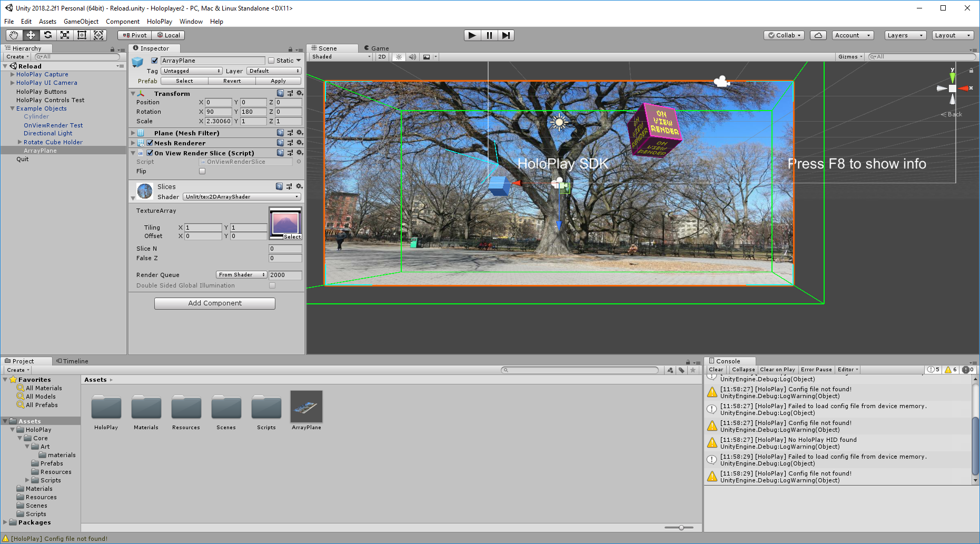Toggle the Static checkbox
The width and height of the screenshot is (980, 544).
pyautogui.click(x=271, y=61)
